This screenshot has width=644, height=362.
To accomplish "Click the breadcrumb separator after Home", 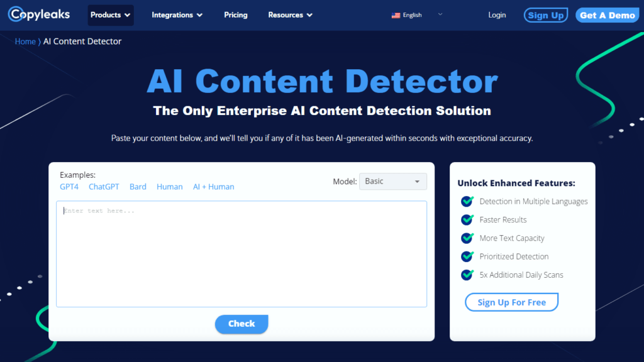I will [40, 41].
